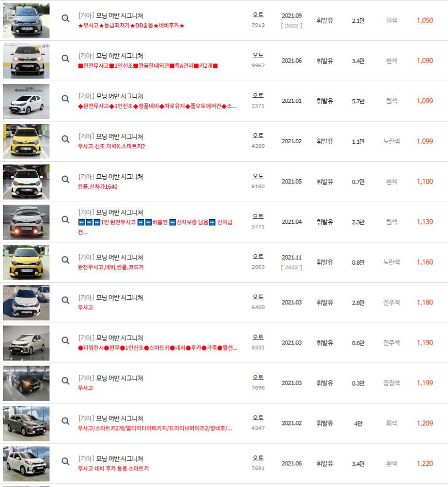Click the price 1,220
448x487 pixels.
425,464
